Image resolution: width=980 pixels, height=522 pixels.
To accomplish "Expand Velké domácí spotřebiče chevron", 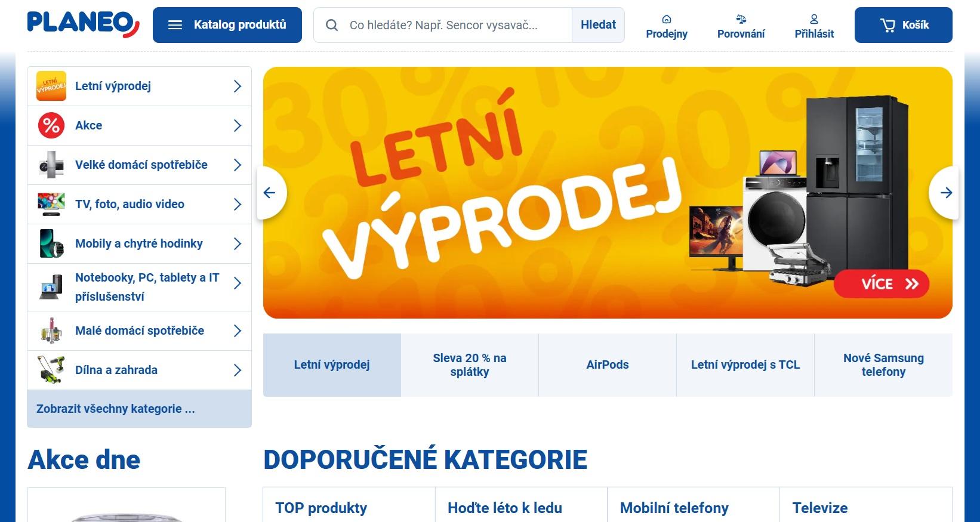I will [x=238, y=165].
